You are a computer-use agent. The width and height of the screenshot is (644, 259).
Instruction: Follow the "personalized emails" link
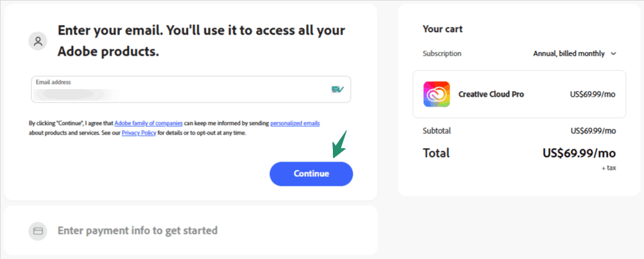point(295,122)
